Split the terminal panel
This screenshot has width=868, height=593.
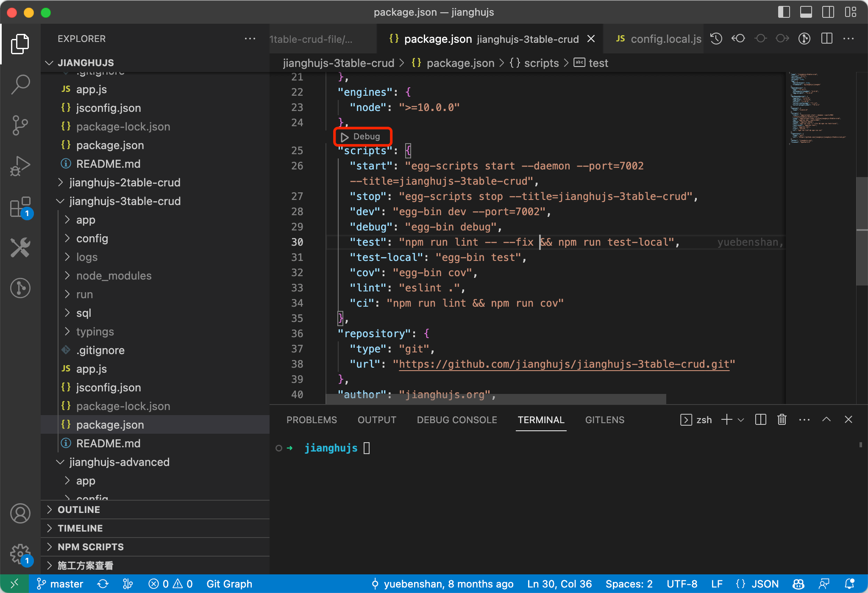pyautogui.click(x=761, y=420)
